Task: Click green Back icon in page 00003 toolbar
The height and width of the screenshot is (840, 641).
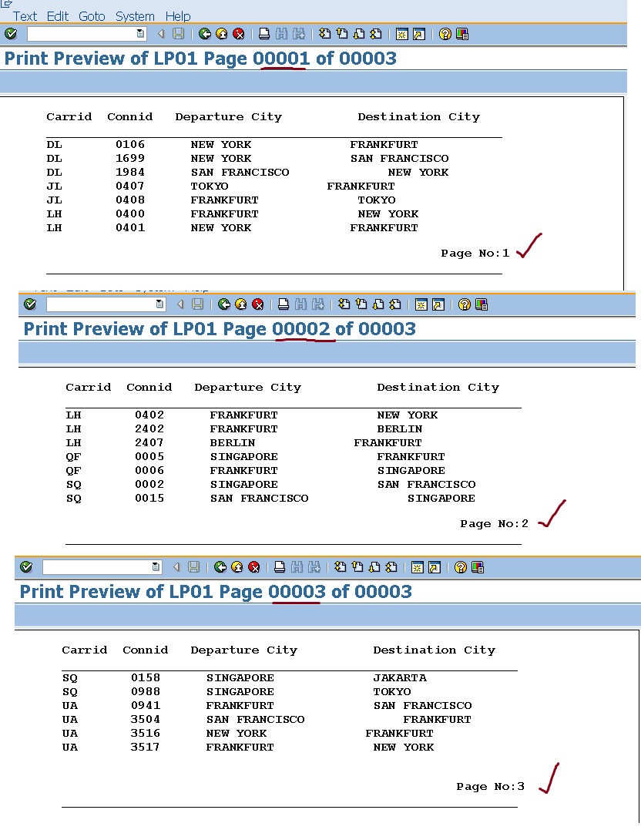Action: coord(220,567)
